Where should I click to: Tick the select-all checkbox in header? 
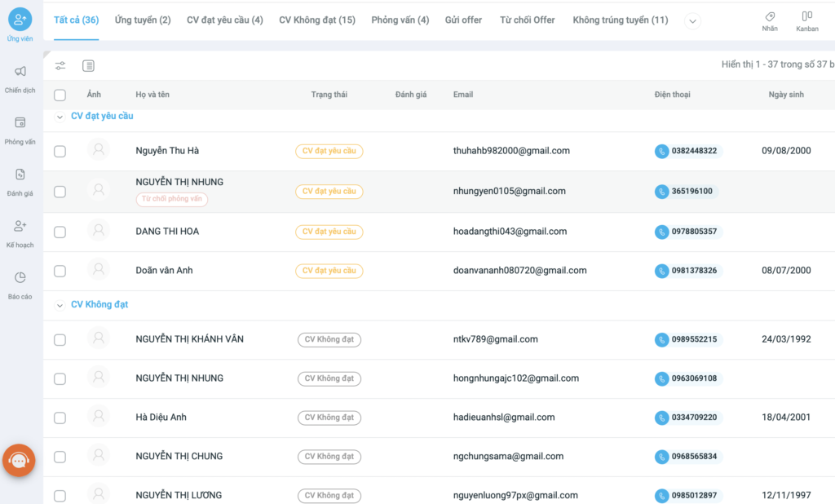point(60,95)
